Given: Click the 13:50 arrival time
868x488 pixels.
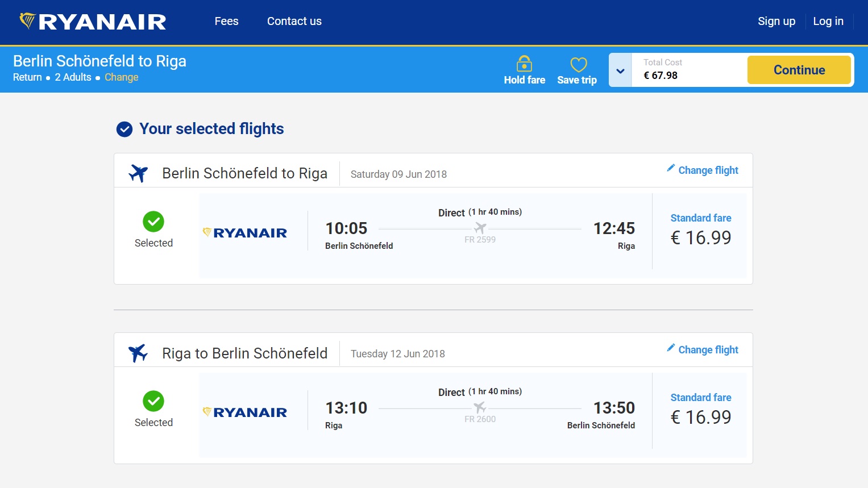Looking at the screenshot, I should pyautogui.click(x=614, y=408).
